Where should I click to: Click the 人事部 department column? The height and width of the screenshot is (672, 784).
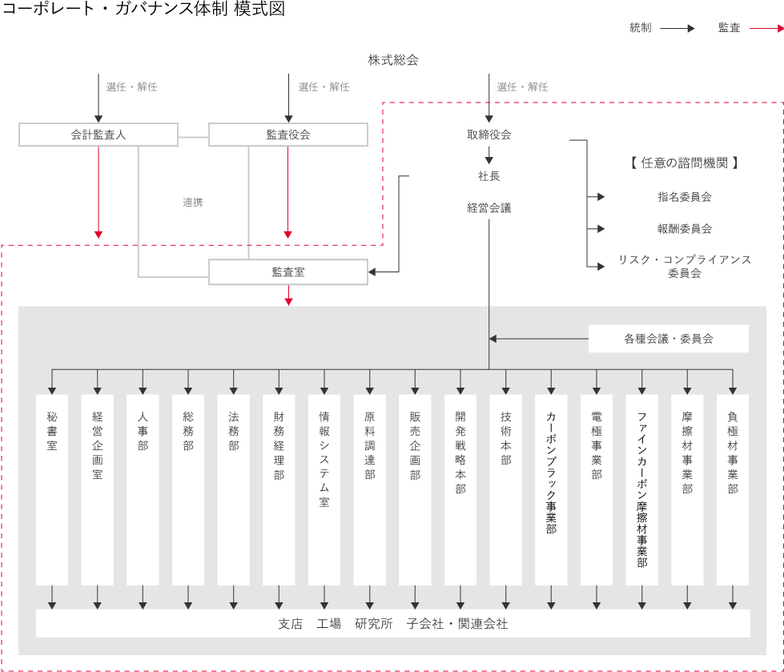click(143, 489)
